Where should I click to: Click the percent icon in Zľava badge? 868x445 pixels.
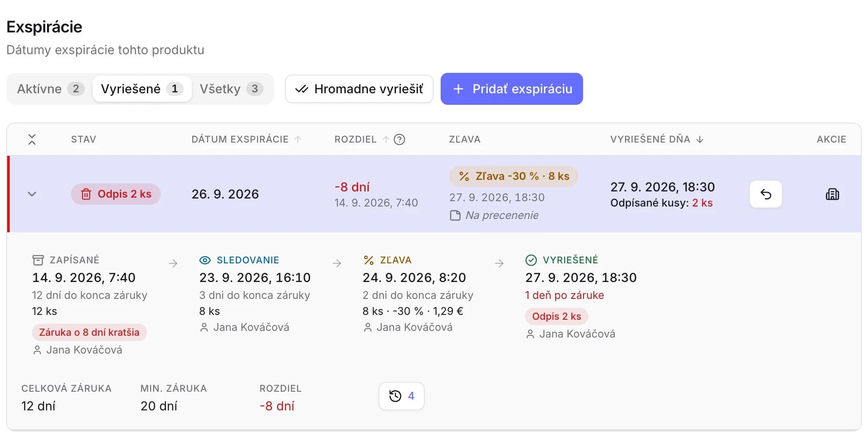[x=464, y=176]
